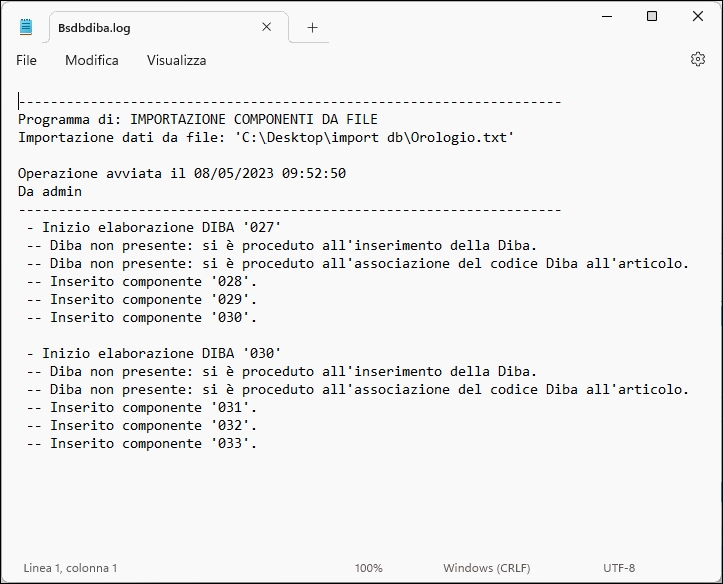Click the Windows (CRLF) line ending indicator
This screenshot has width=723, height=584.
click(489, 568)
